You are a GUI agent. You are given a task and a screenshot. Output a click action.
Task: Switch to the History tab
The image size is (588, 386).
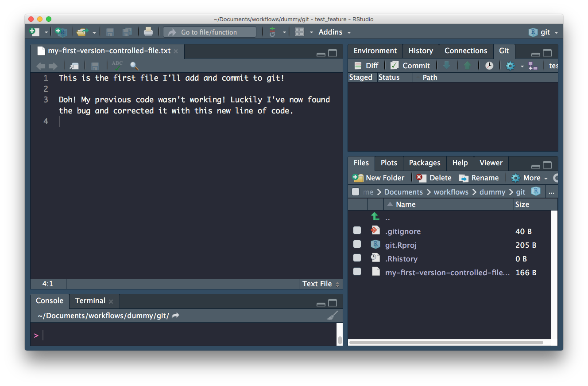[x=421, y=51]
